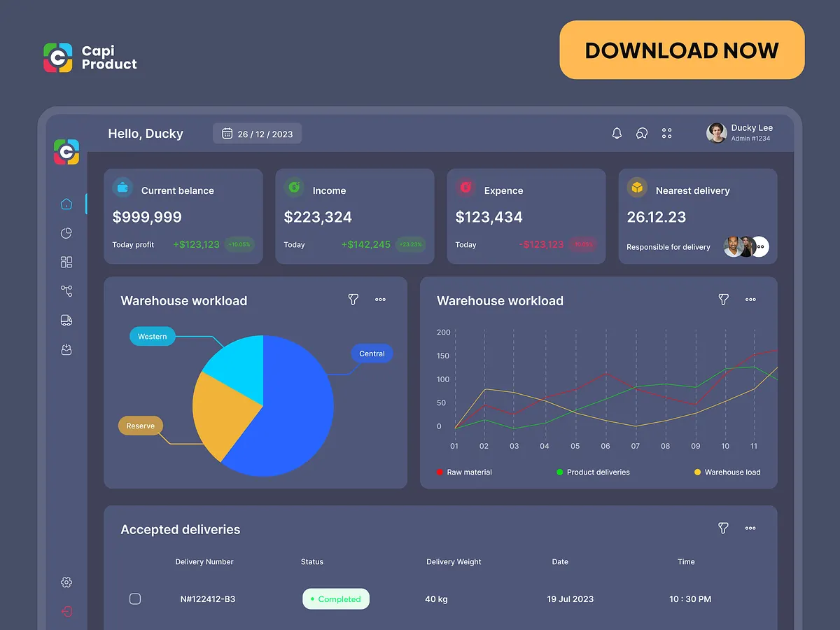Toggle the Warehouse load legend item

[727, 472]
